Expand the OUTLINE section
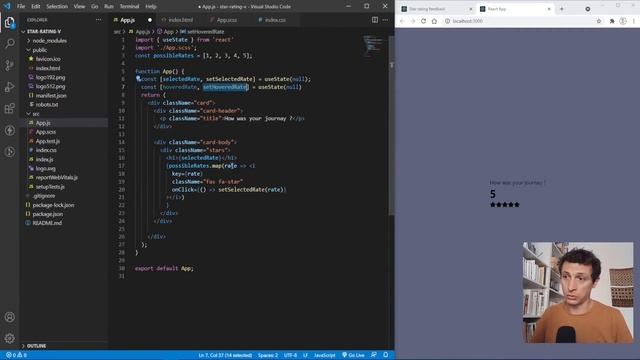Image resolution: width=640 pixels, height=360 pixels. [x=36, y=346]
